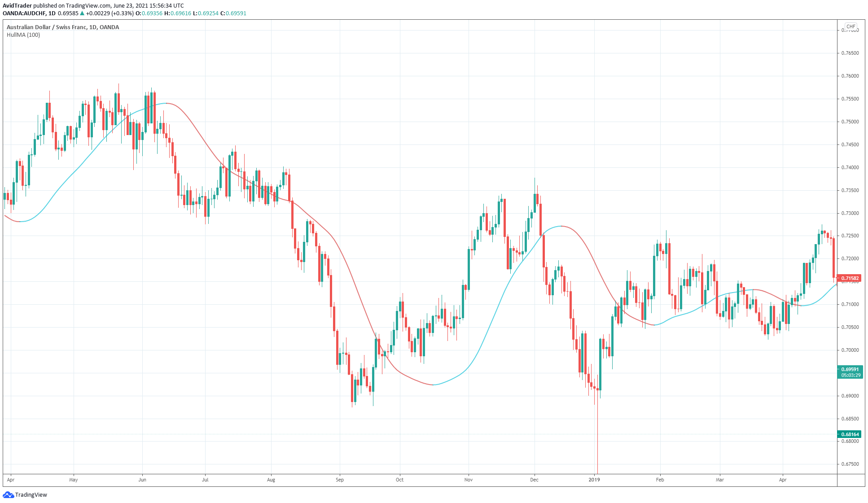Screen dimensions: 868x503
Task: Click the 0.67500 price axis label
Action: pos(850,464)
